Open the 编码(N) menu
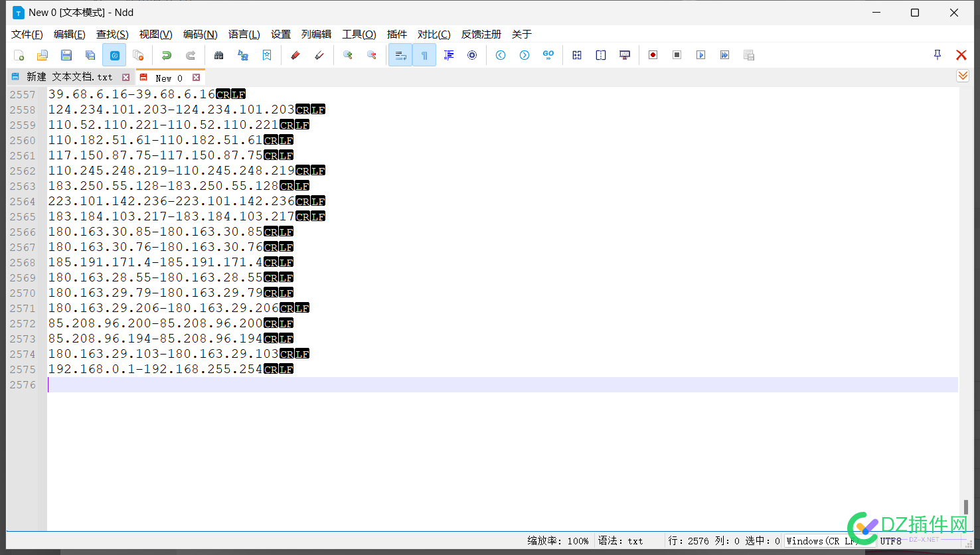 point(201,35)
